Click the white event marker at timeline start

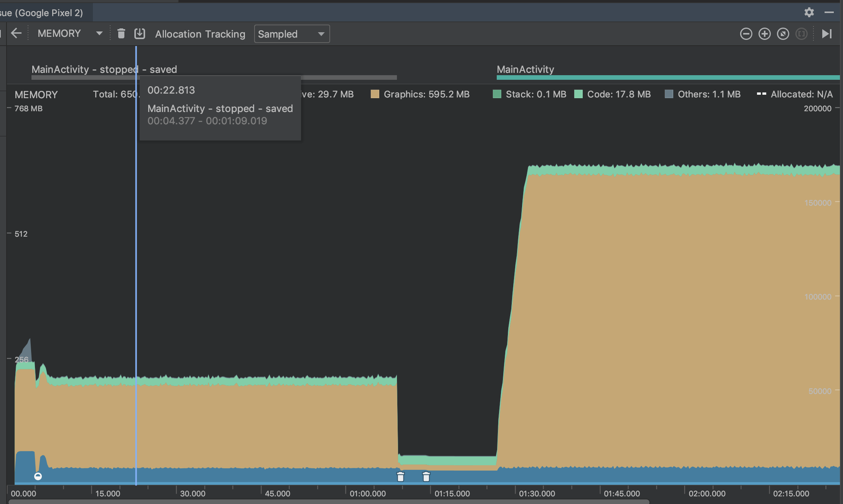(38, 476)
